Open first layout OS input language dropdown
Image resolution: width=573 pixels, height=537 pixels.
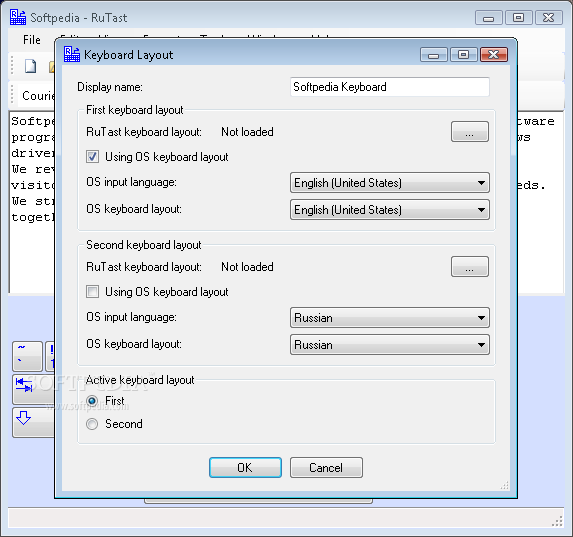click(x=390, y=183)
